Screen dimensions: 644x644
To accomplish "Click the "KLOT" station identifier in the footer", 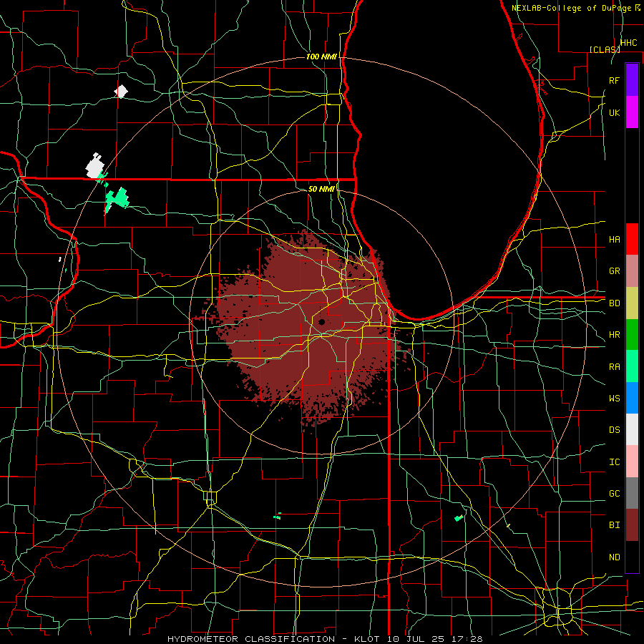I will click(366, 639).
